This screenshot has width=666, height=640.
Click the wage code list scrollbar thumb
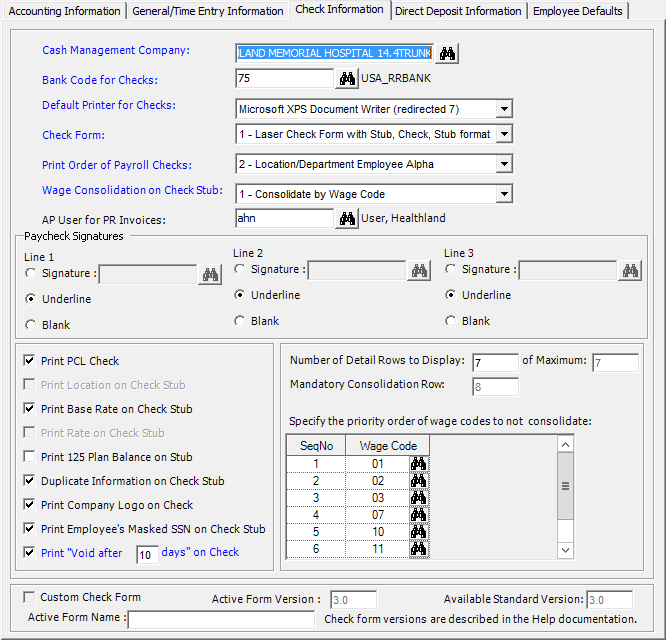tap(565, 486)
